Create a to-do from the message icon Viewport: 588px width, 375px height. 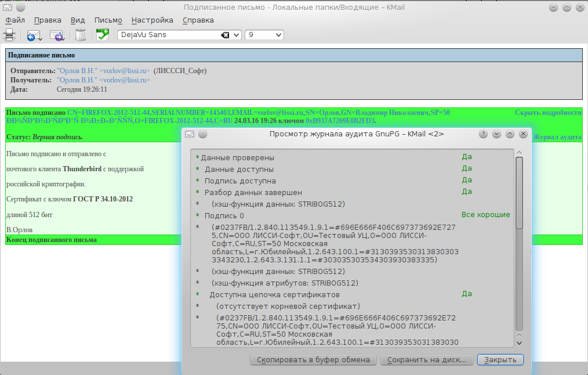(x=103, y=34)
